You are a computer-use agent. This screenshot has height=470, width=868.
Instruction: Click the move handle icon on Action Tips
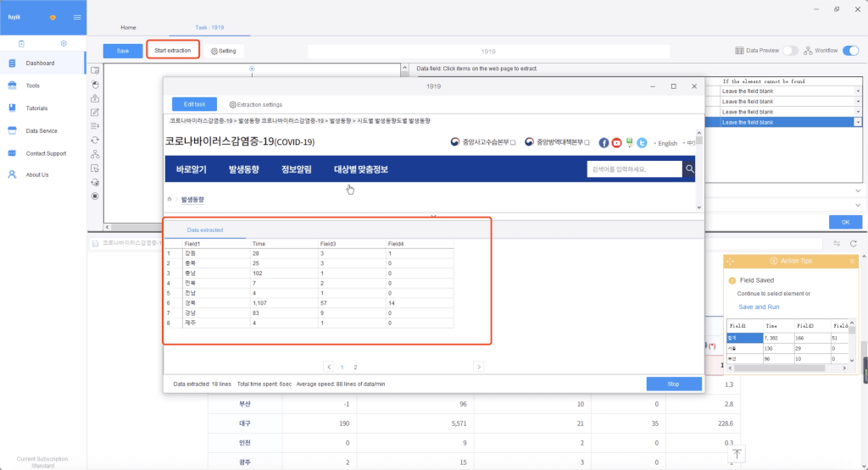point(730,261)
